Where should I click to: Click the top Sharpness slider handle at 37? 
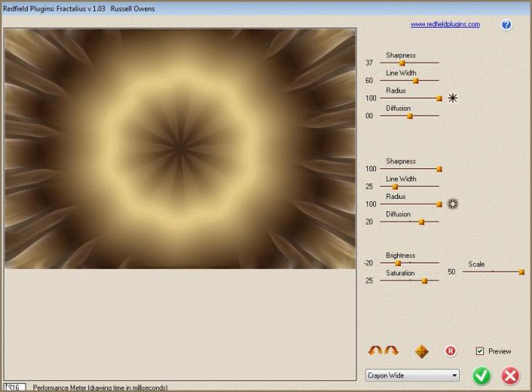[402, 63]
